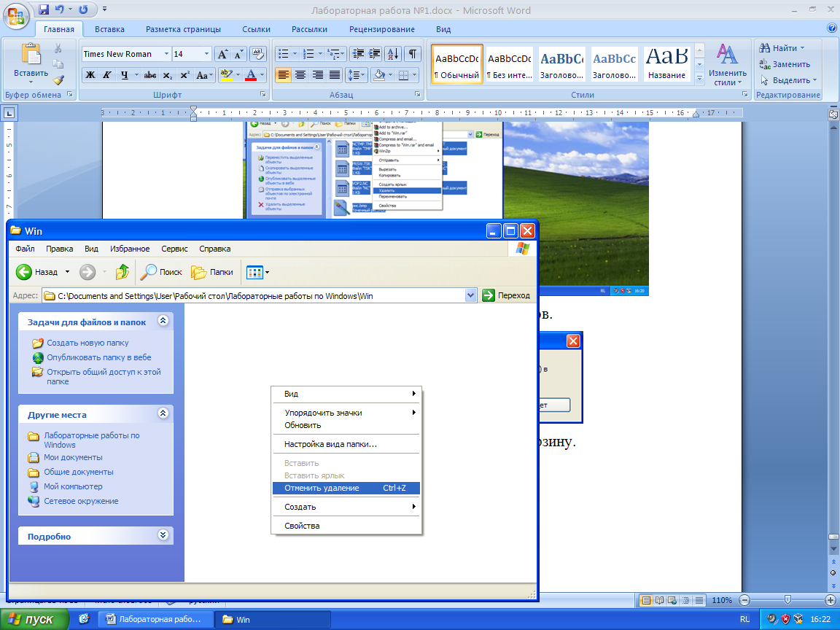Click the font color red A icon
The height and width of the screenshot is (630, 840).
(251, 75)
